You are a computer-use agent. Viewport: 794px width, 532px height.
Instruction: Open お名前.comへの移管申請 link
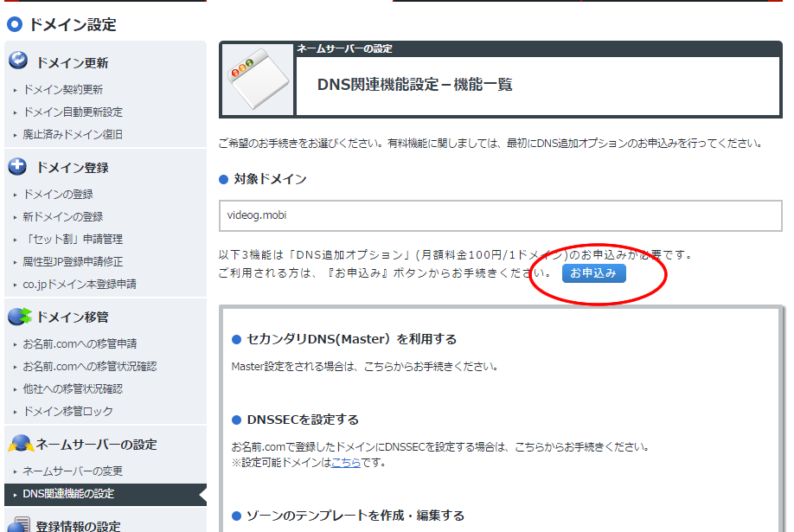pyautogui.click(x=80, y=344)
